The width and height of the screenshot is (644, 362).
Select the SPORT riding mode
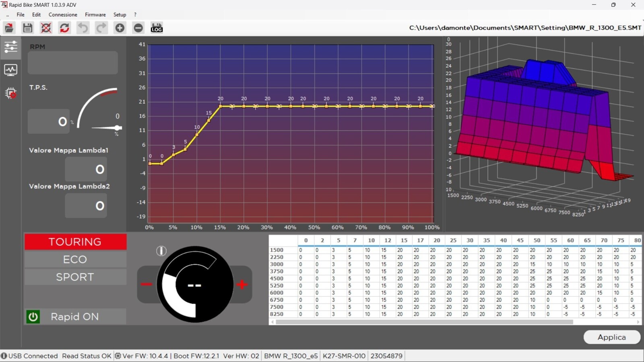(x=75, y=277)
